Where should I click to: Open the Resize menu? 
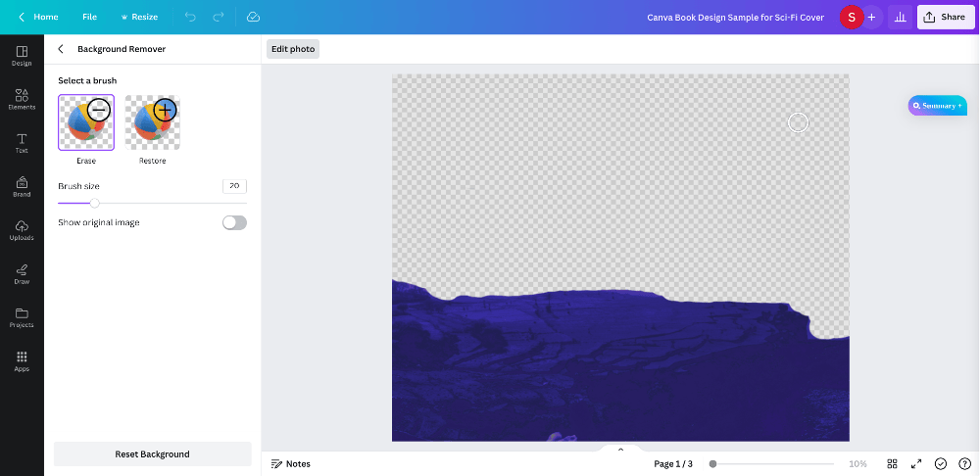[139, 17]
